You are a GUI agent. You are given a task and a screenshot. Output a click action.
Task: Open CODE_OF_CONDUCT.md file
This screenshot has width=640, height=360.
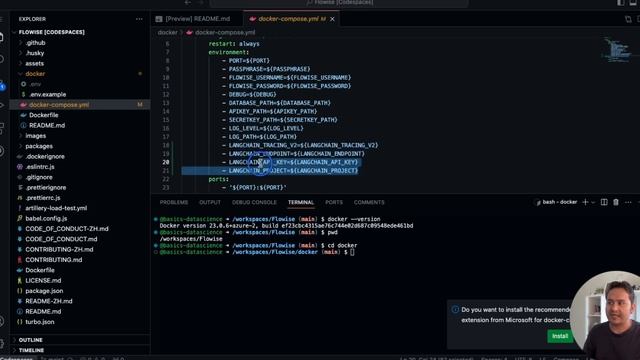click(61, 239)
